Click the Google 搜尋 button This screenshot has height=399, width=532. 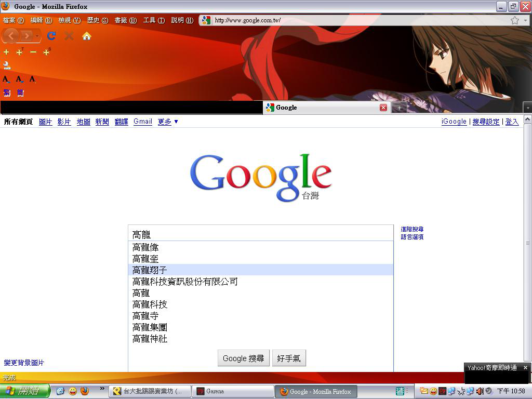click(x=244, y=358)
